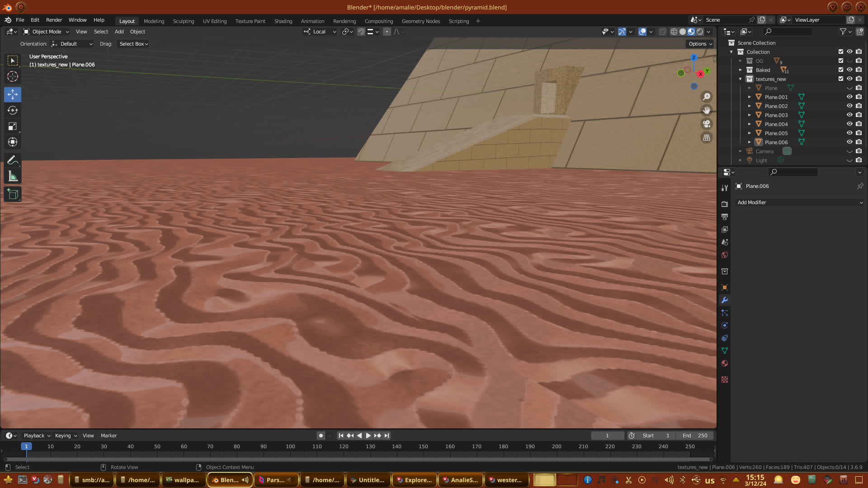Image resolution: width=868 pixels, height=488 pixels.
Task: Switch to rendered viewport shading
Action: [x=700, y=32]
